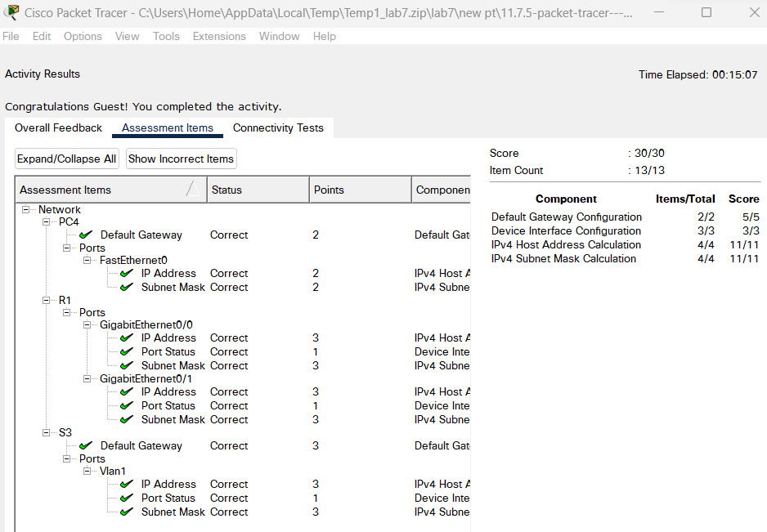The image size is (767, 532).
Task: Select GigabitEthernet0/0 IP Address tree item
Action: pyautogui.click(x=168, y=338)
